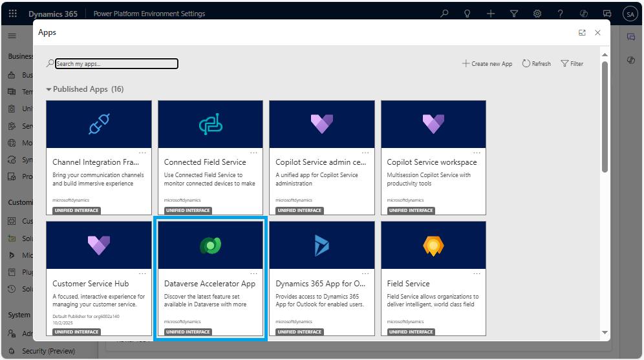Image resolution: width=644 pixels, height=360 pixels.
Task: Collapse the Published Apps section
Action: 48,89
